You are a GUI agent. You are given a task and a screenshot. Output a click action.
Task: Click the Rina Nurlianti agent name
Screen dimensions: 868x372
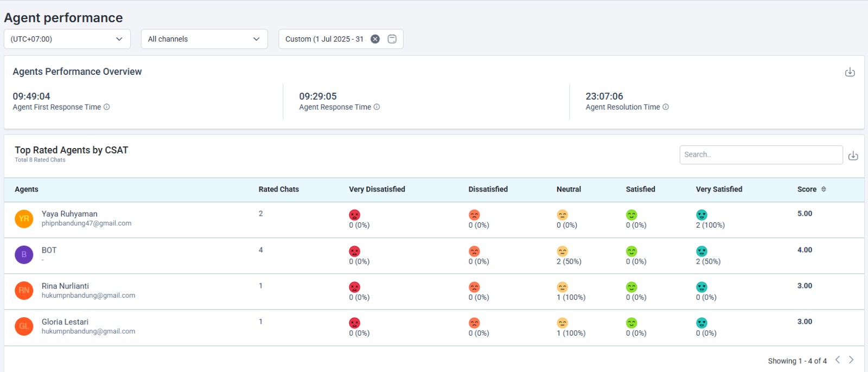tap(65, 286)
